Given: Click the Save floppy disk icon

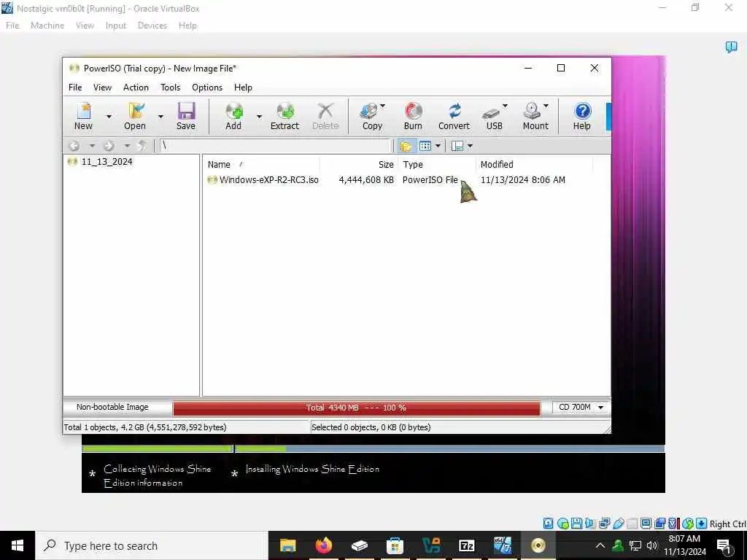Looking at the screenshot, I should coord(186,111).
